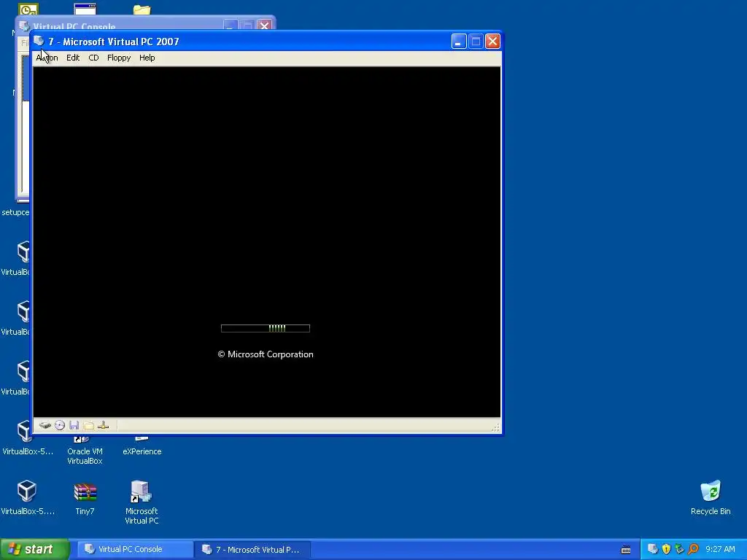Click the 9:27 AM clock
Screen dimensions: 747x560
pyautogui.click(x=720, y=549)
